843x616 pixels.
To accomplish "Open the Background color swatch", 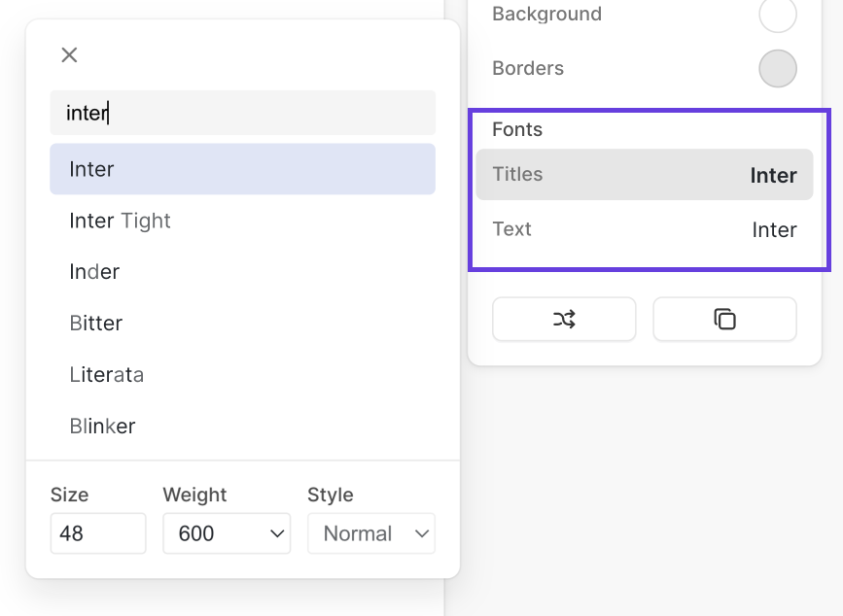I will 777,16.
